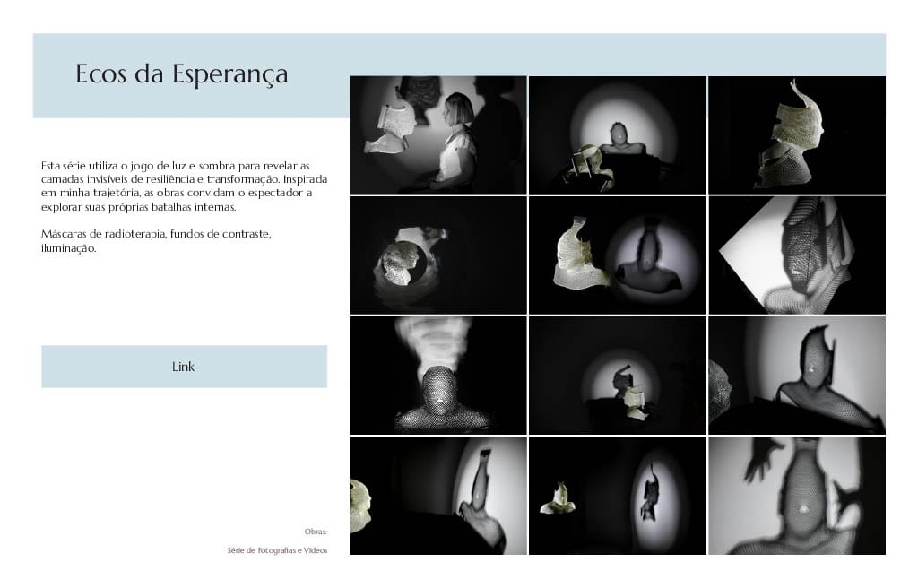
Task: Open photo of mesh head with blurred motion
Action: click(x=437, y=376)
